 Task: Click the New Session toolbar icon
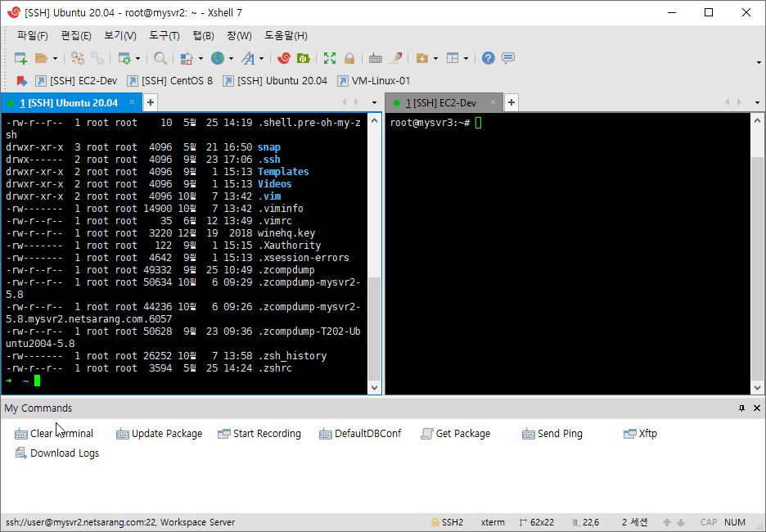[x=20, y=59]
